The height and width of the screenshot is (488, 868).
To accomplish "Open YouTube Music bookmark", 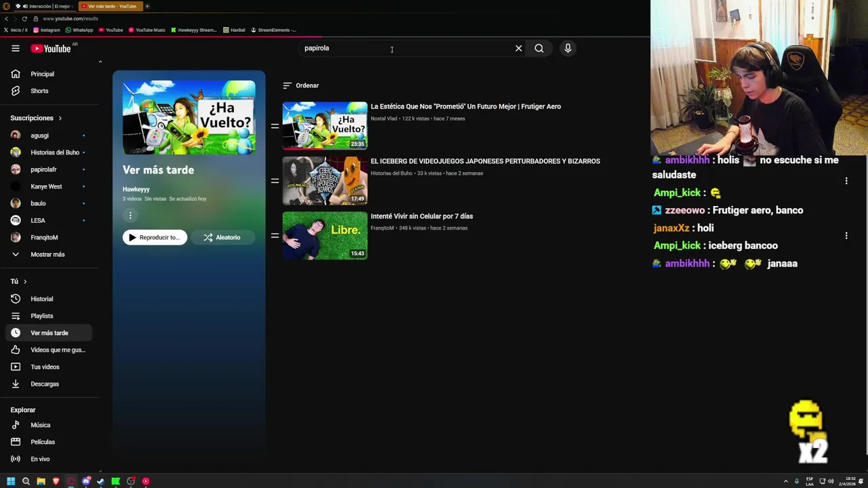I will click(x=146, y=30).
